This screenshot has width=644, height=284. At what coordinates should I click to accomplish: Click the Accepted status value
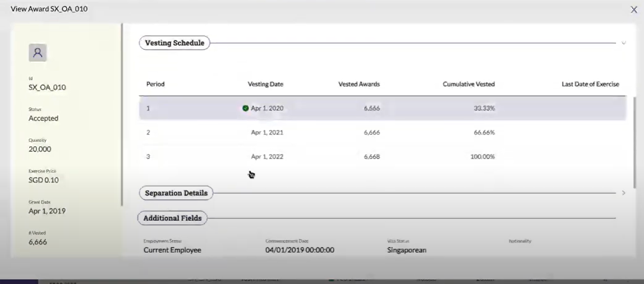click(44, 118)
